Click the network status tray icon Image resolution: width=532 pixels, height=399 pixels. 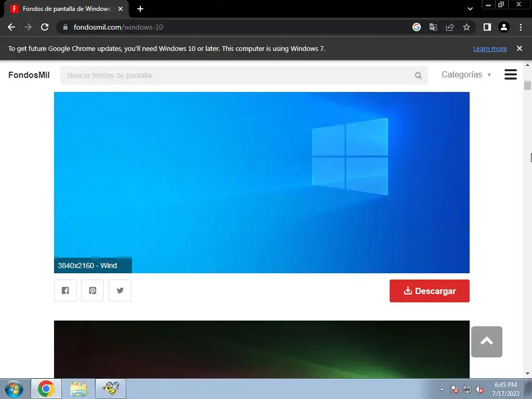pos(467,389)
